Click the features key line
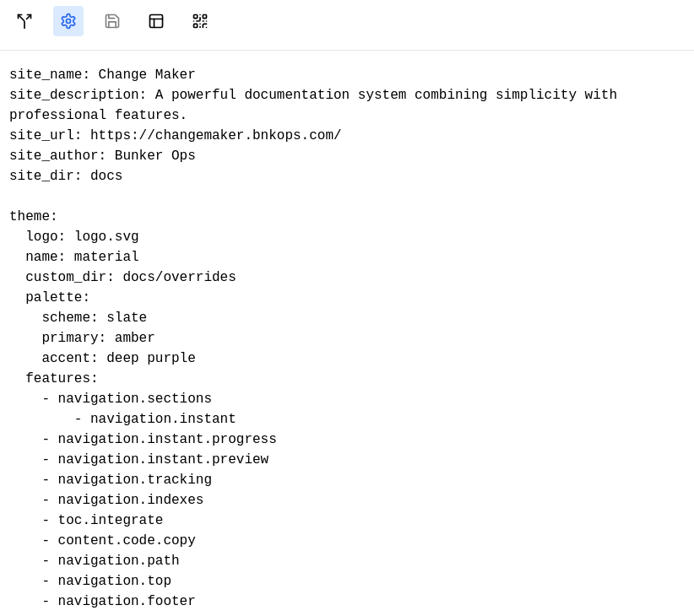Image resolution: width=694 pixels, height=616 pixels. pyautogui.click(x=62, y=378)
